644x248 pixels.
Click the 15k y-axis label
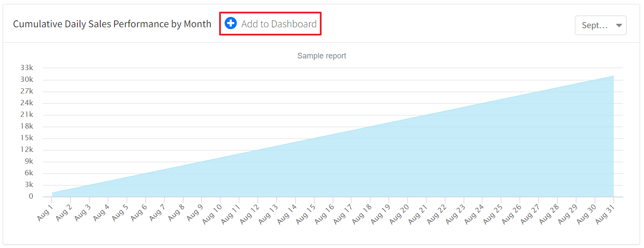(27, 138)
